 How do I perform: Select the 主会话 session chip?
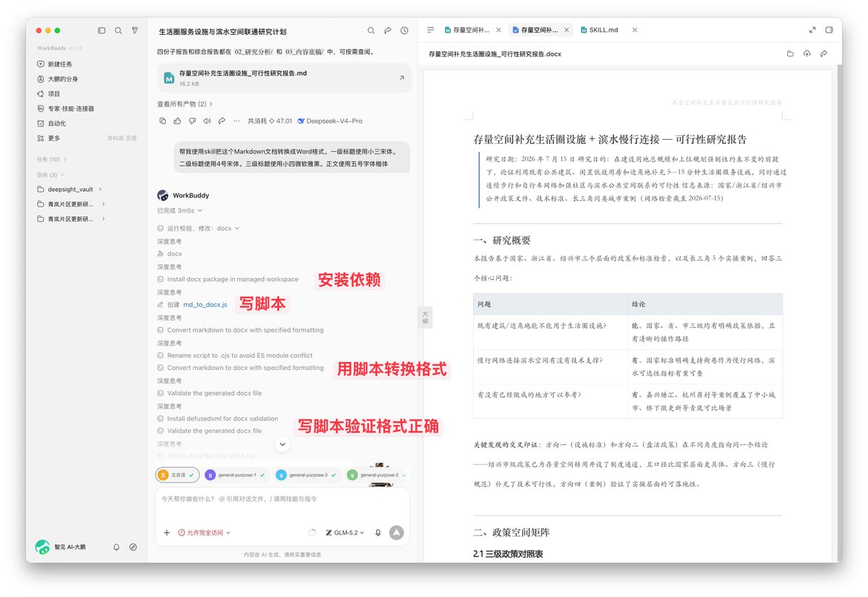click(176, 475)
